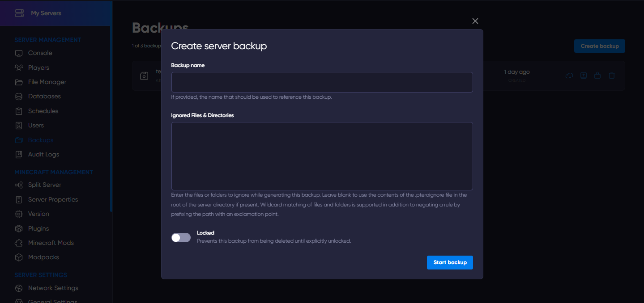Click the lock icon on the backup row
The width and height of the screenshot is (644, 303).
[x=597, y=76]
